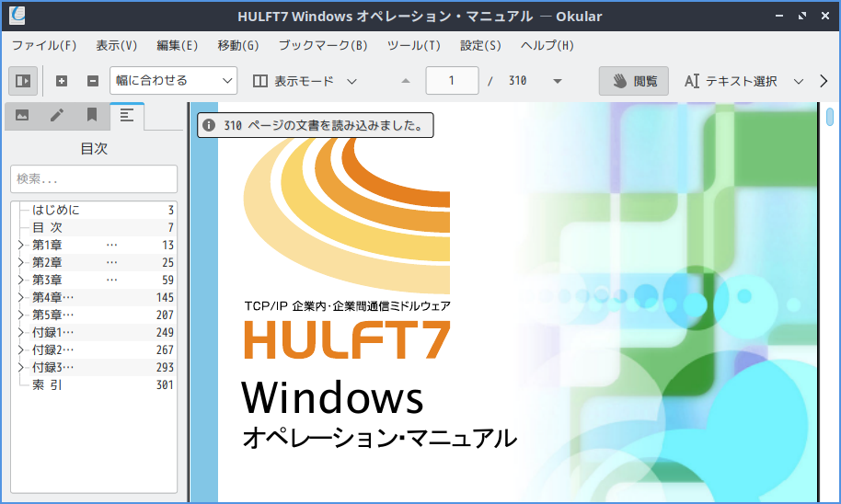Open the ファイル(F) menu
Viewport: 841px width, 504px height.
click(x=44, y=46)
